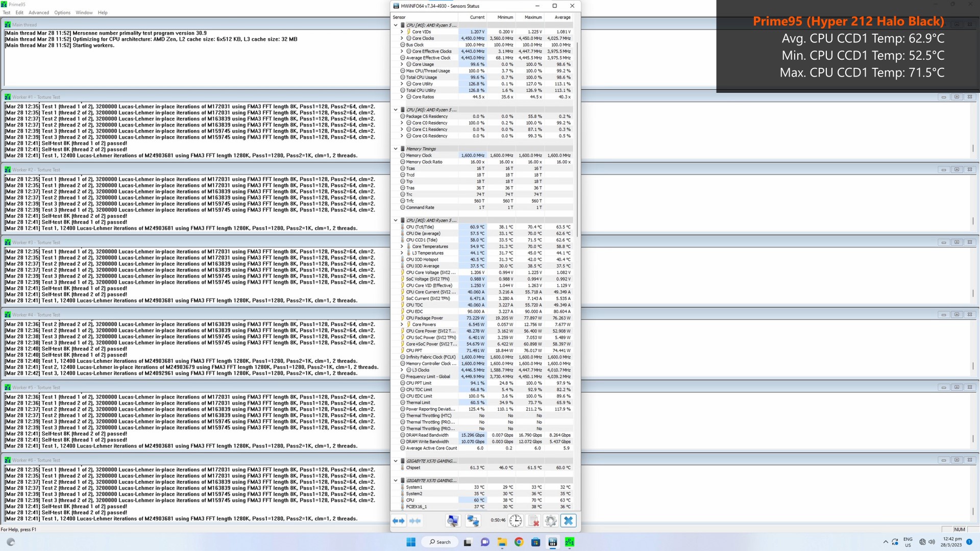This screenshot has height=551, width=980.
Task: Open the Test menu in Prime95
Action: (x=6, y=12)
